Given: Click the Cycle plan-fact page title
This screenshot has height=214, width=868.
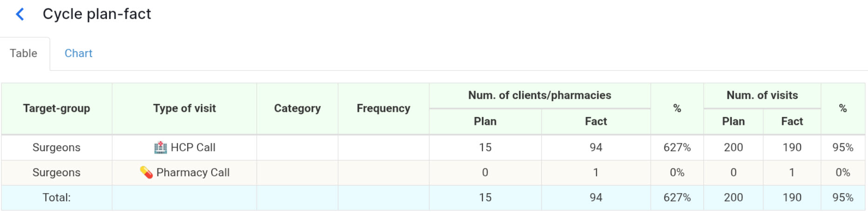Looking at the screenshot, I should 97,14.
